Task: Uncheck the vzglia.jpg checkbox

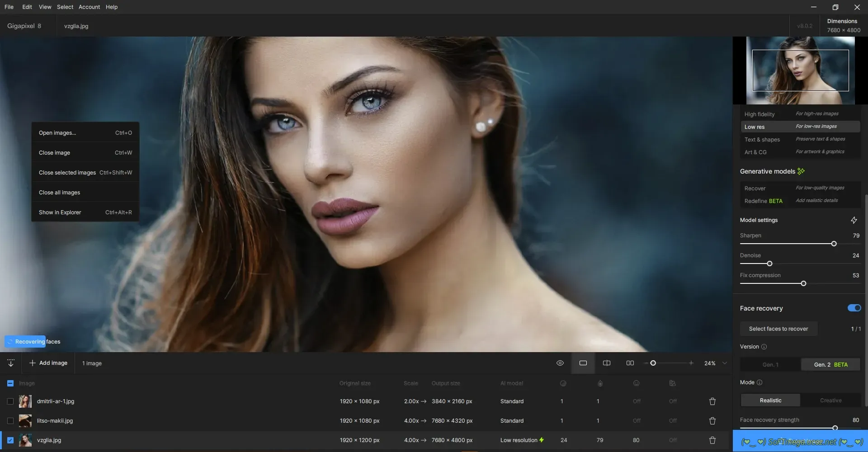Action: click(10, 440)
